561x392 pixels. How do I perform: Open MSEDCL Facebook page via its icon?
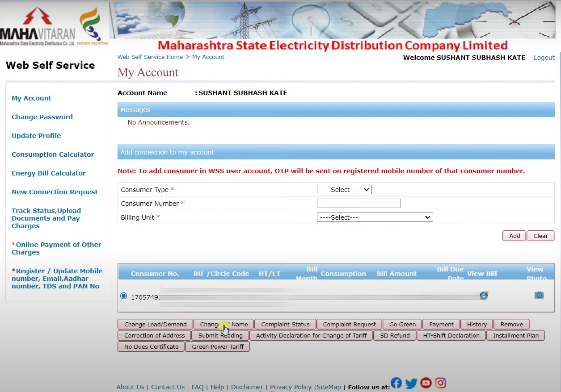[x=396, y=383]
